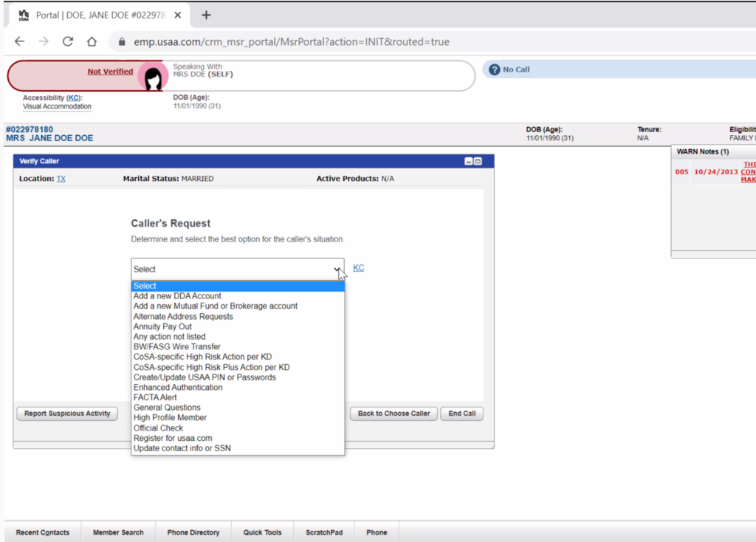This screenshot has width=756, height=542.
Task: Click the WARN Notes (1) header
Action: [x=703, y=151]
